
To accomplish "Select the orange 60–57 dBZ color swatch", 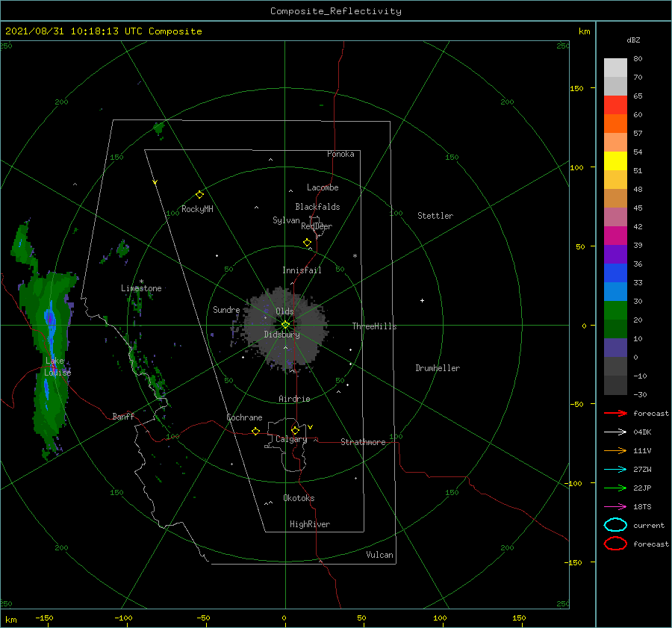I will 615,124.
